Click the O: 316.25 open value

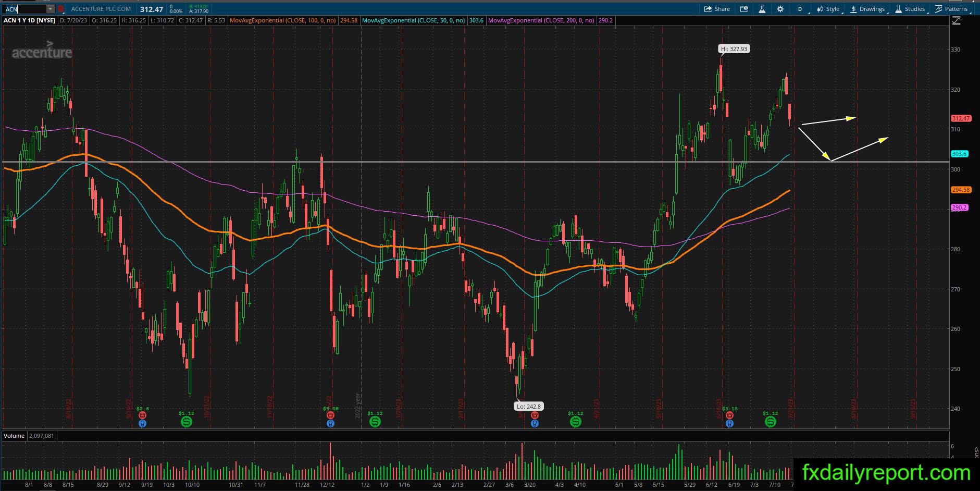click(104, 20)
